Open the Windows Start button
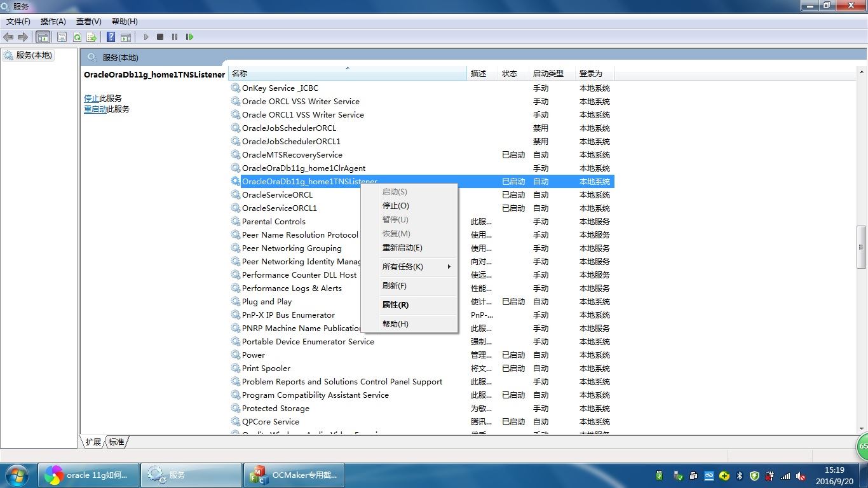Screen dimensions: 868x488 point(17,475)
